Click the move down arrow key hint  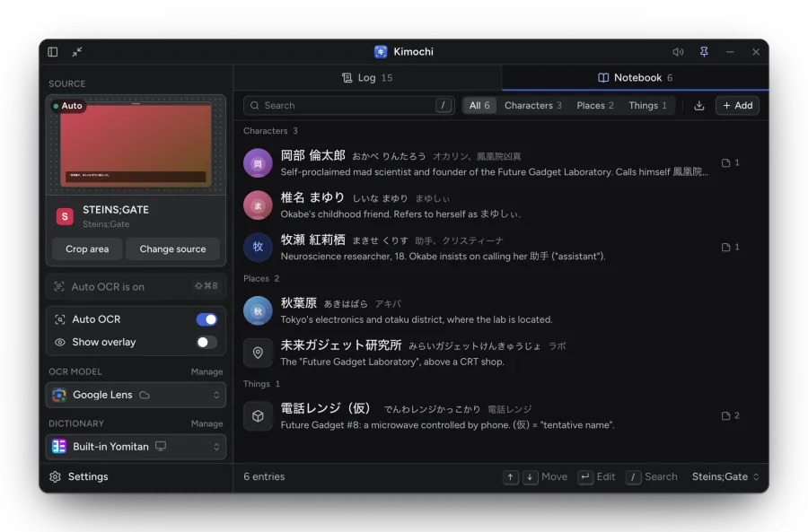point(530,477)
